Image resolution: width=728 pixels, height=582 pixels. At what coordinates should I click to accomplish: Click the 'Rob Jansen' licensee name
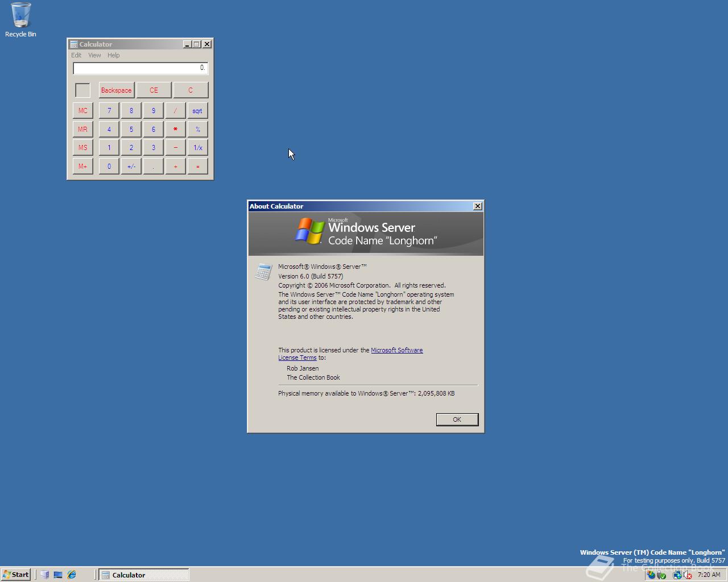pos(303,368)
